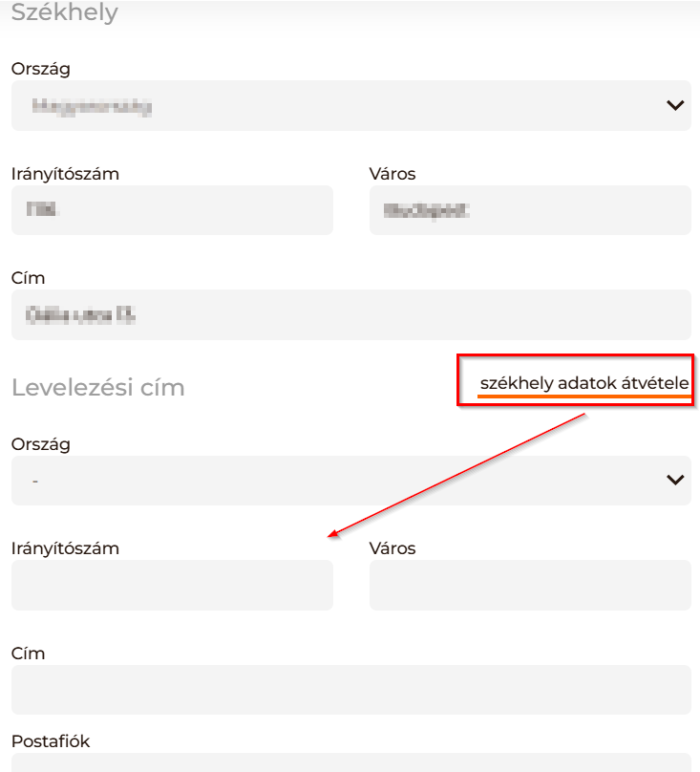Click the Postafiók input field
Image resolution: width=700 pixels, height=772 pixels.
[350, 762]
